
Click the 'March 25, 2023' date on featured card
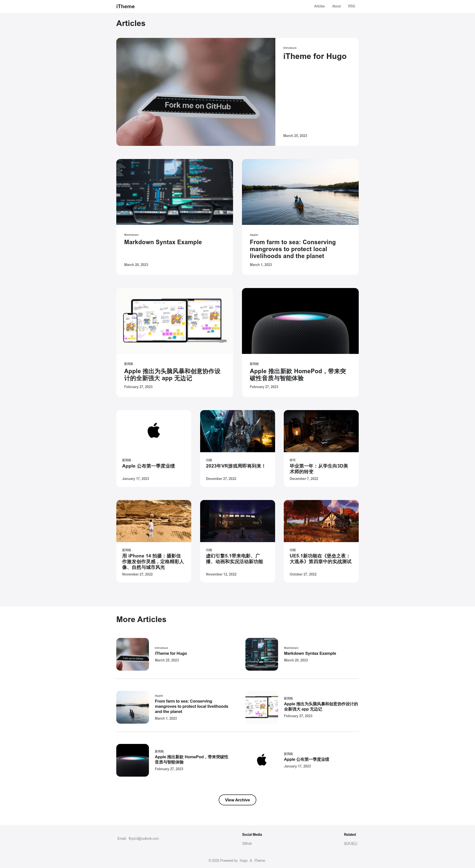pyautogui.click(x=295, y=136)
